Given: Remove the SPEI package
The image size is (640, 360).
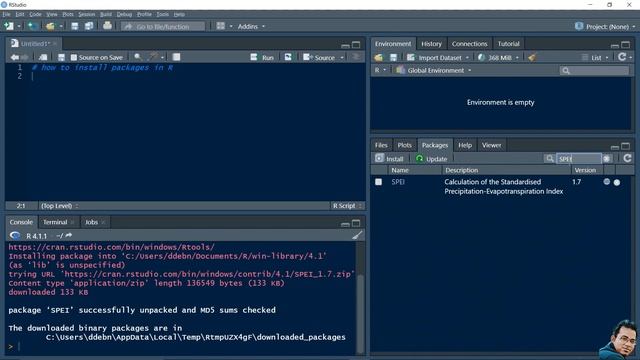Looking at the screenshot, I should pyautogui.click(x=617, y=182).
